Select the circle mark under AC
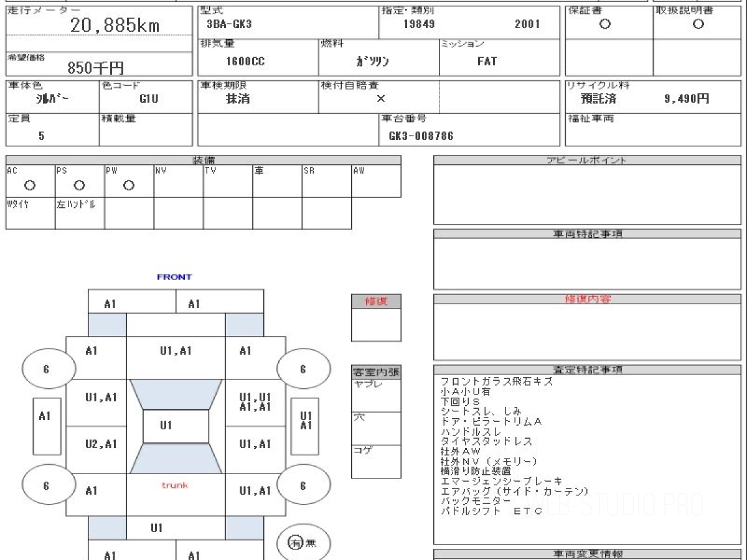This screenshot has width=747, height=560. click(29, 185)
